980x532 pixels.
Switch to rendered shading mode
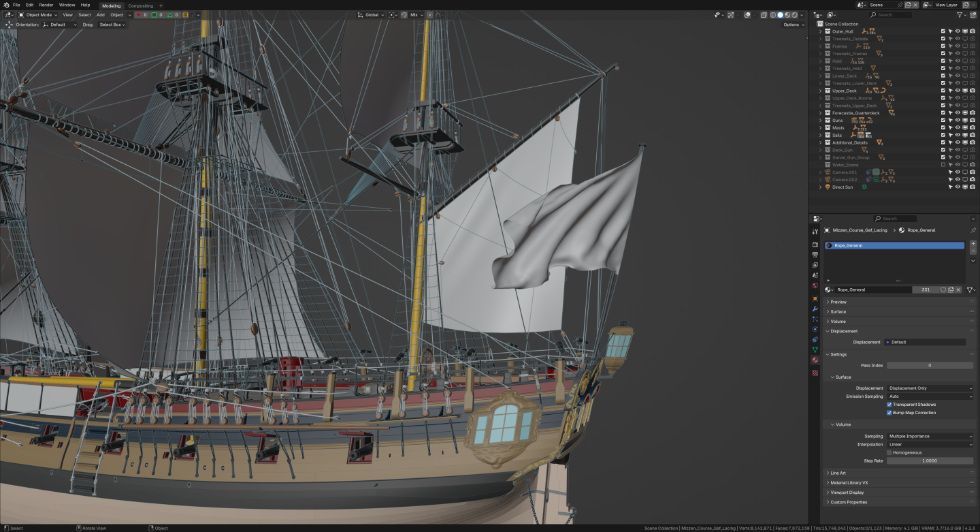click(x=795, y=14)
